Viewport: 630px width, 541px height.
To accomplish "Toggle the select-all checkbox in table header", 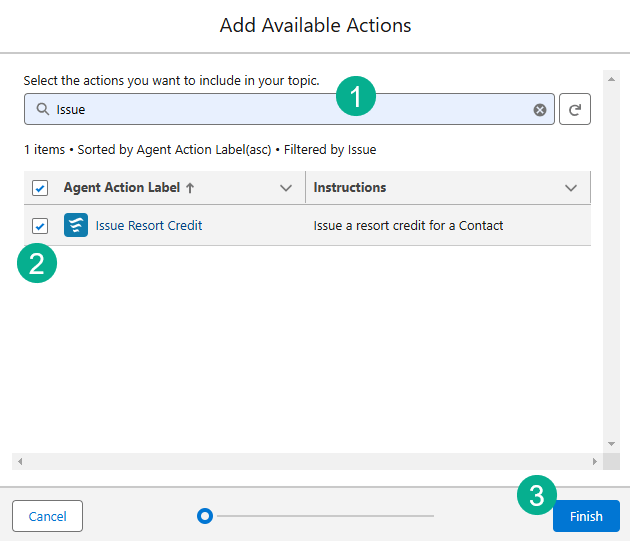I will click(x=40, y=188).
